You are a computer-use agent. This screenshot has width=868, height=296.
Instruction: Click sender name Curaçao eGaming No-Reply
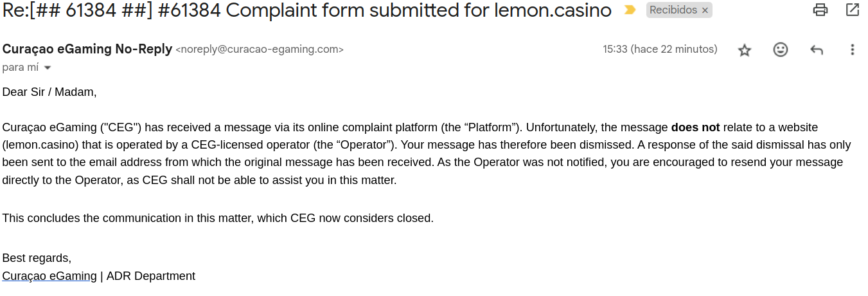pyautogui.click(x=87, y=49)
